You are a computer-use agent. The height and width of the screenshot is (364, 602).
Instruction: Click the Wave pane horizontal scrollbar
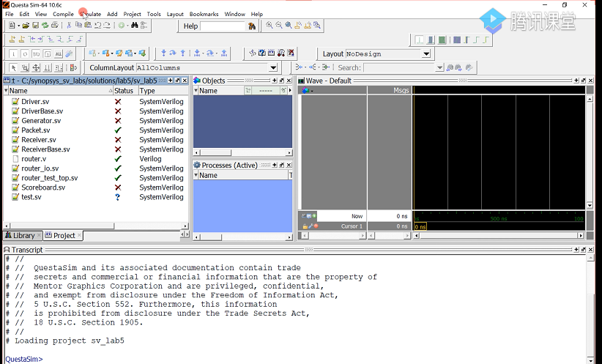pos(498,235)
